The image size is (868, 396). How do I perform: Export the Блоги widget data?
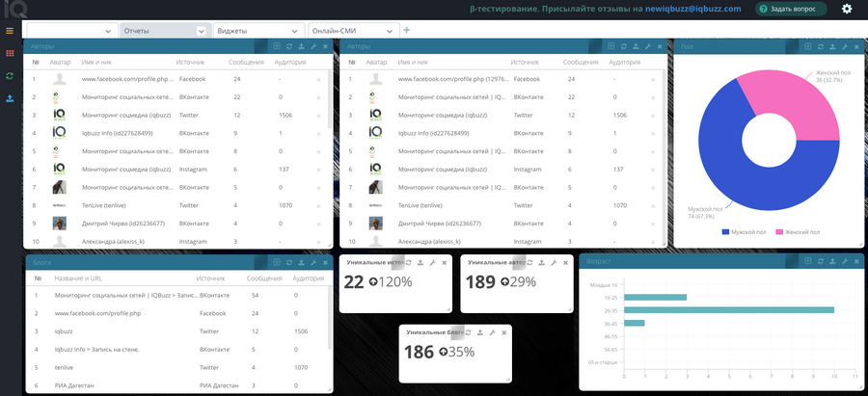(301, 263)
